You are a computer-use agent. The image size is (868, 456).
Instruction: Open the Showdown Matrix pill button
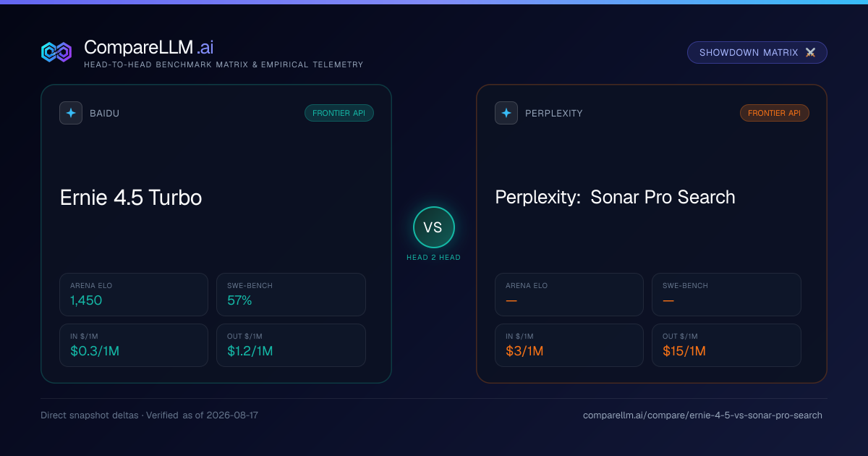point(757,53)
